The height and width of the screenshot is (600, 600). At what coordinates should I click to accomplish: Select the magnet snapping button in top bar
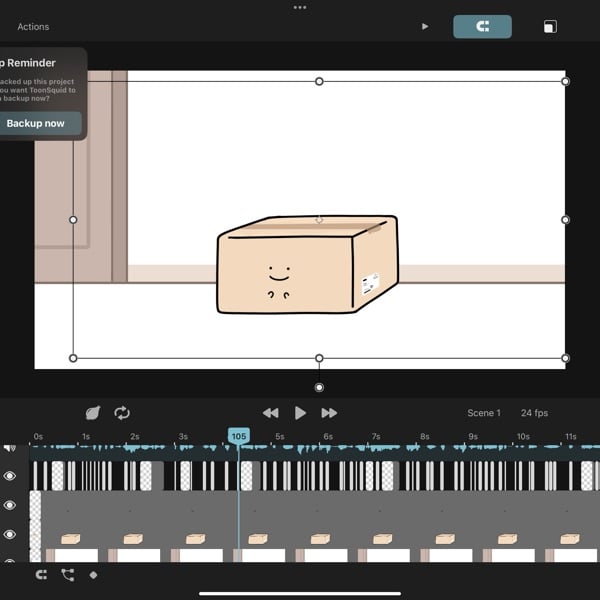click(482, 26)
